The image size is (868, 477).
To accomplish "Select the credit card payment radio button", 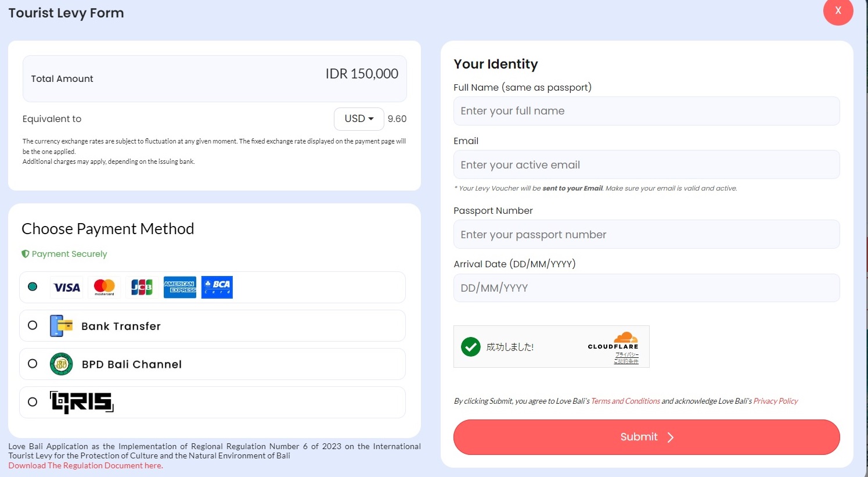I will [x=33, y=286].
